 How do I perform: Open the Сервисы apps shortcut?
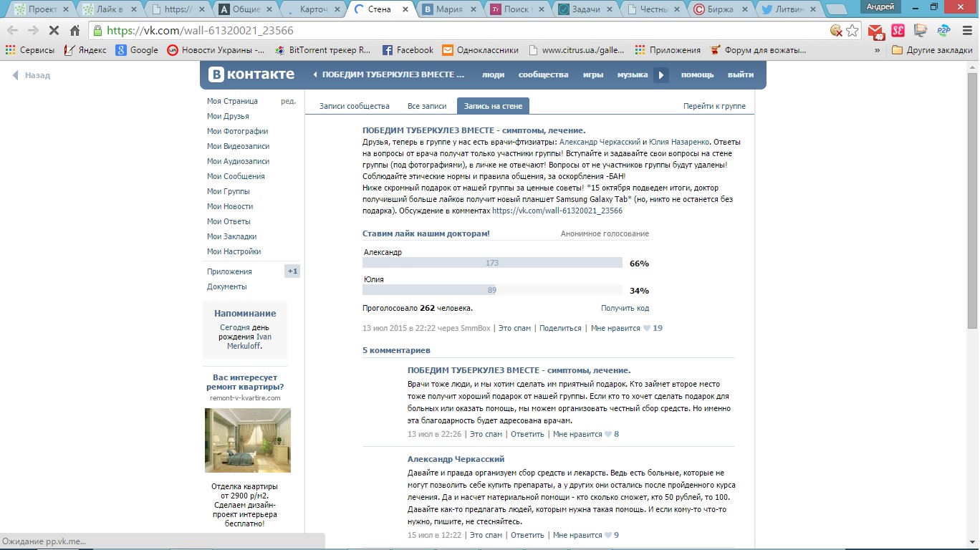coord(30,50)
